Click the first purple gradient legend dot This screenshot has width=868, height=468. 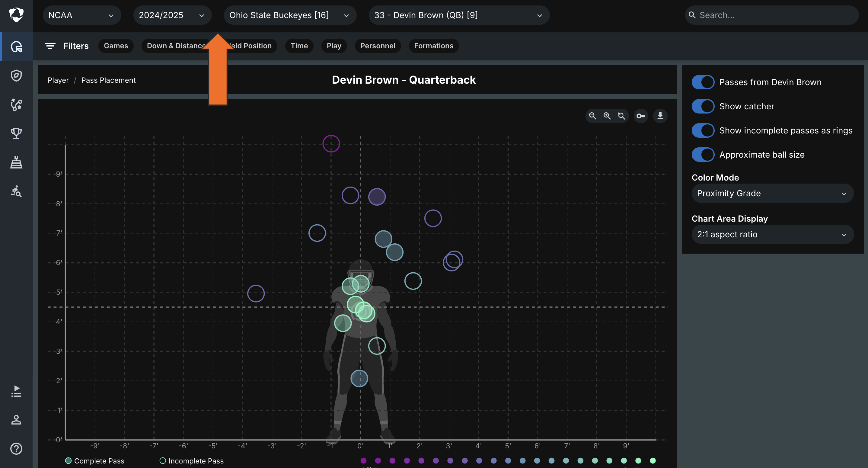[363, 460]
